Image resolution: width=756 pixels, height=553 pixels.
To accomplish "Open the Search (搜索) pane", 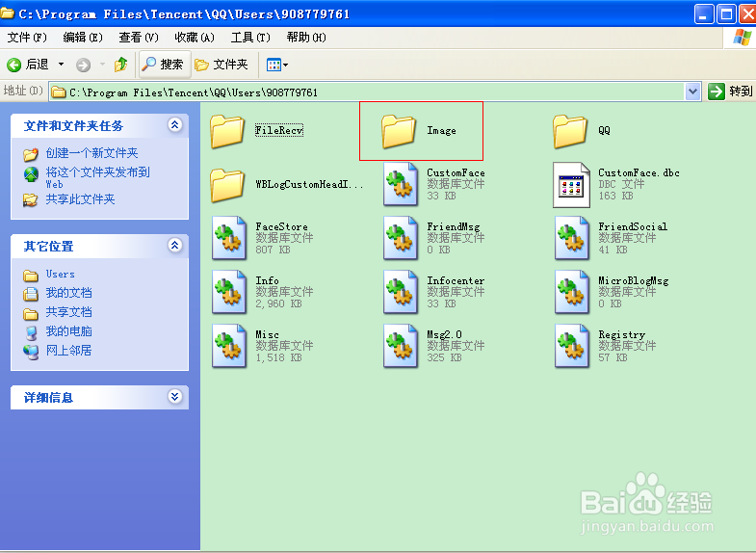I will 164,65.
